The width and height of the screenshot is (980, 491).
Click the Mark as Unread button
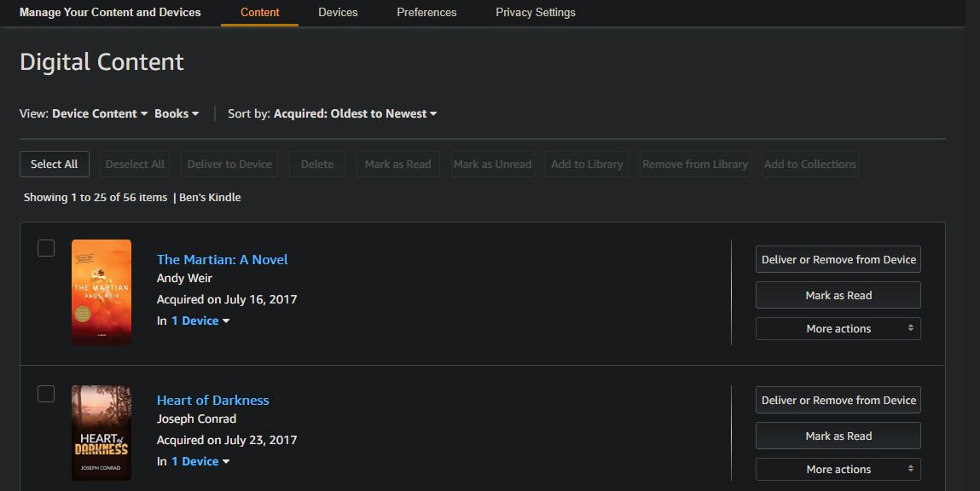click(492, 165)
